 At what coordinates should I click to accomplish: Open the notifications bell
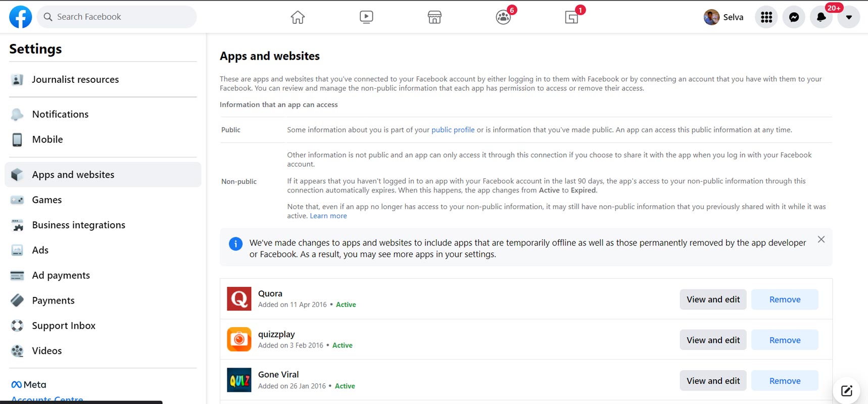[821, 17]
